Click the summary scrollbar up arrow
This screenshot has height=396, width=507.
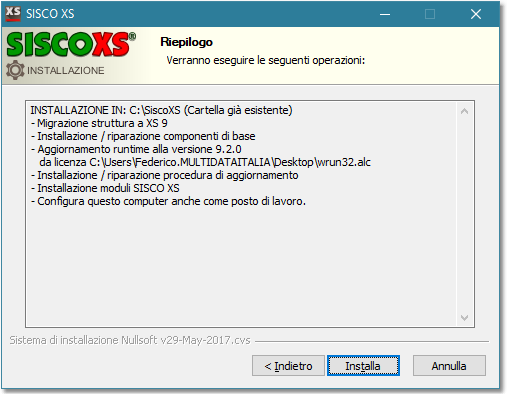click(464, 111)
